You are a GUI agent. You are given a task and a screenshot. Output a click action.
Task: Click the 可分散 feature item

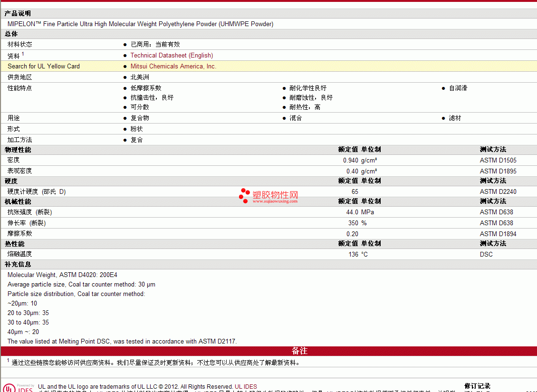140,107
